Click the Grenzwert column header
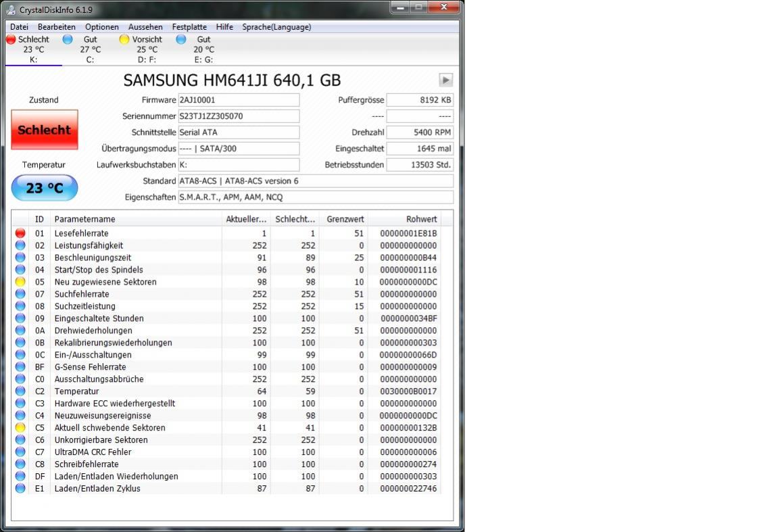Screen dimensions: 778x532 [345, 219]
